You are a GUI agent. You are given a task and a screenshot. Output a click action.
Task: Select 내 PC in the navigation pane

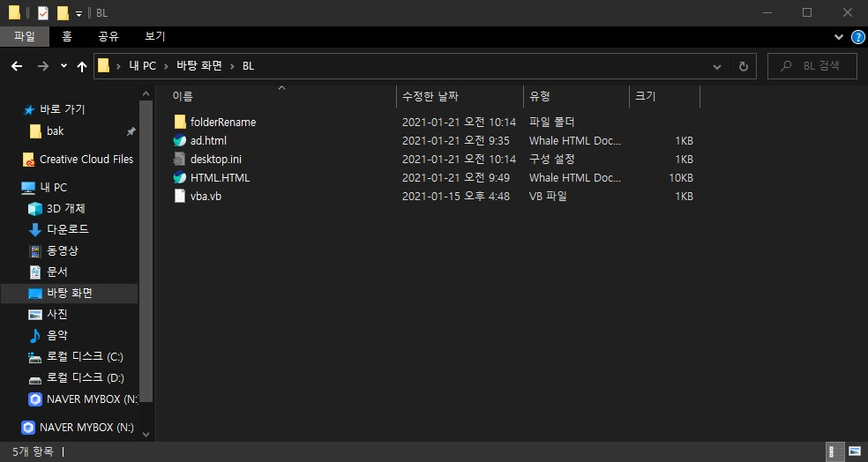[x=53, y=188]
